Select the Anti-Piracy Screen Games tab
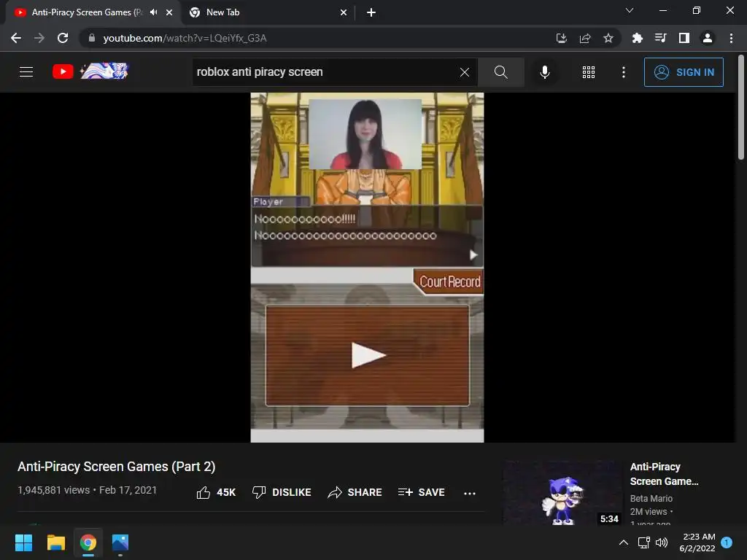Image resolution: width=747 pixels, height=560 pixels. (x=86, y=12)
